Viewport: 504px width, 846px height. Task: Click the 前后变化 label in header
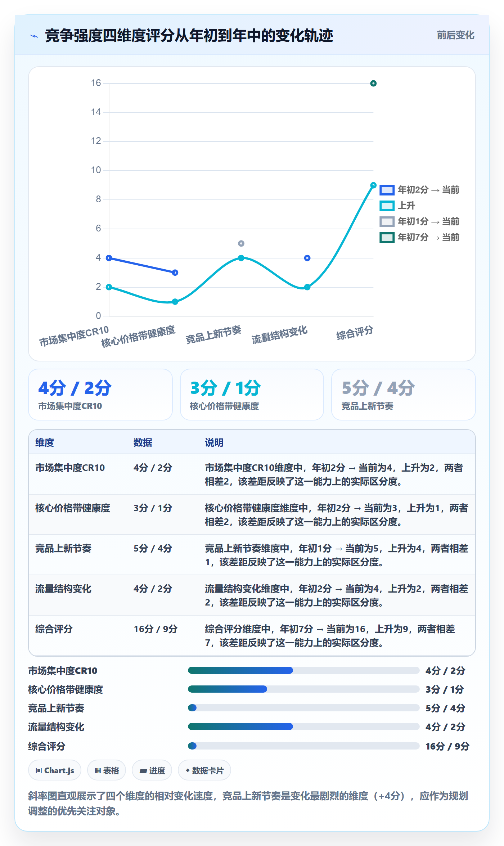coord(455,35)
